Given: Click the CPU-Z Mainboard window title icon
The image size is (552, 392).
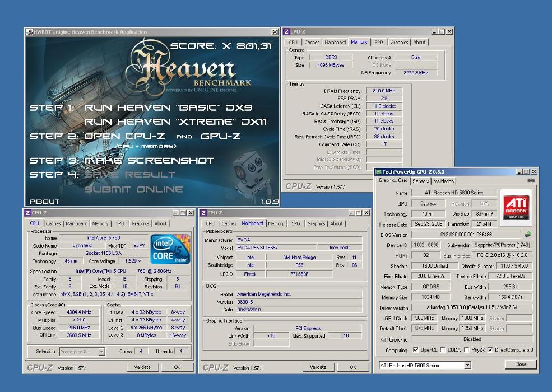Looking at the screenshot, I should click(x=203, y=213).
